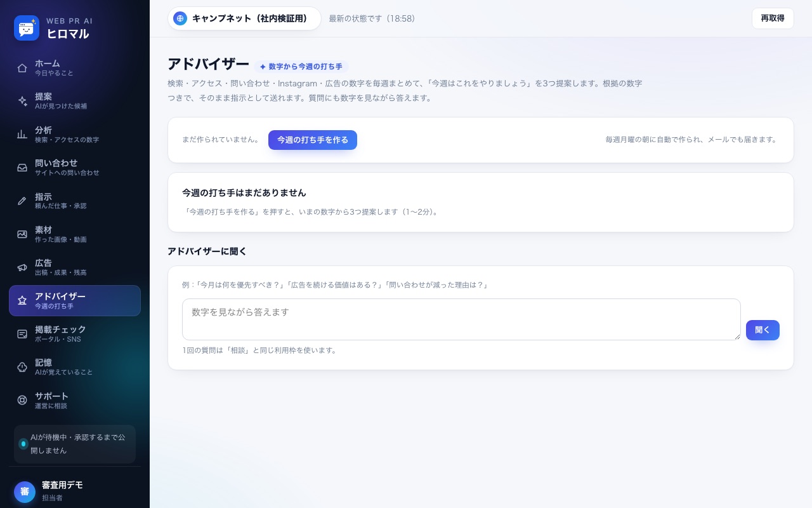Open the 分析 section
812x508 pixels.
pyautogui.click(x=75, y=134)
